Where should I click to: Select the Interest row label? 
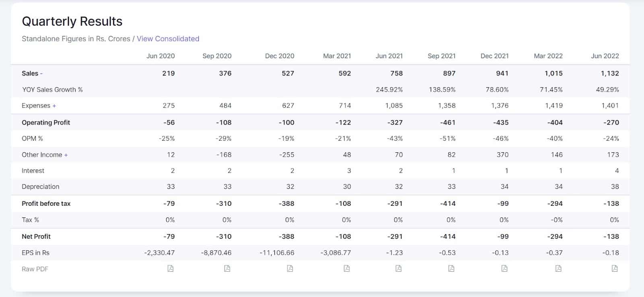point(33,171)
